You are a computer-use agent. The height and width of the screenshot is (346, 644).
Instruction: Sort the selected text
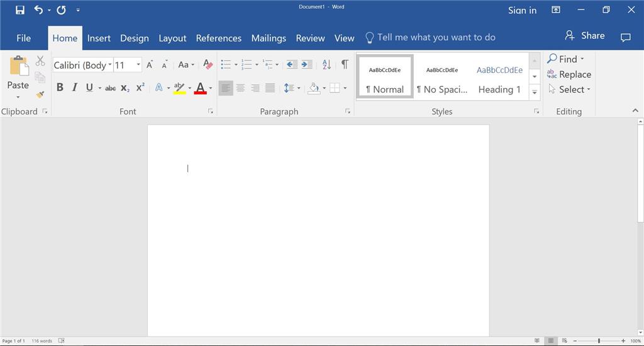point(326,65)
